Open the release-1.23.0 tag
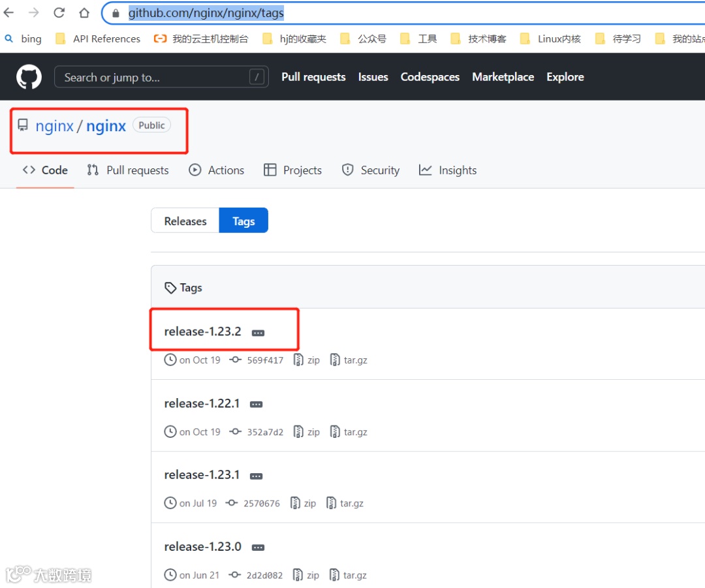Viewport: 705px width, 588px height. [203, 547]
